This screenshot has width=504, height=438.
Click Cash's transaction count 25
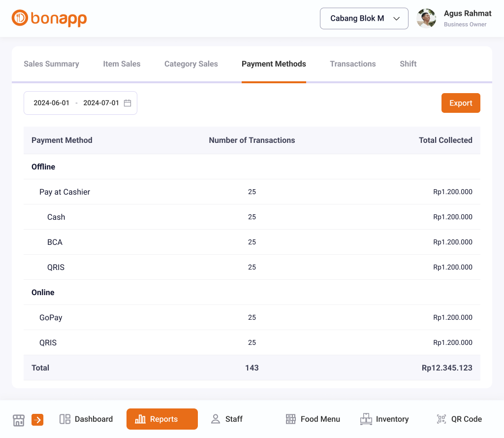(x=252, y=217)
